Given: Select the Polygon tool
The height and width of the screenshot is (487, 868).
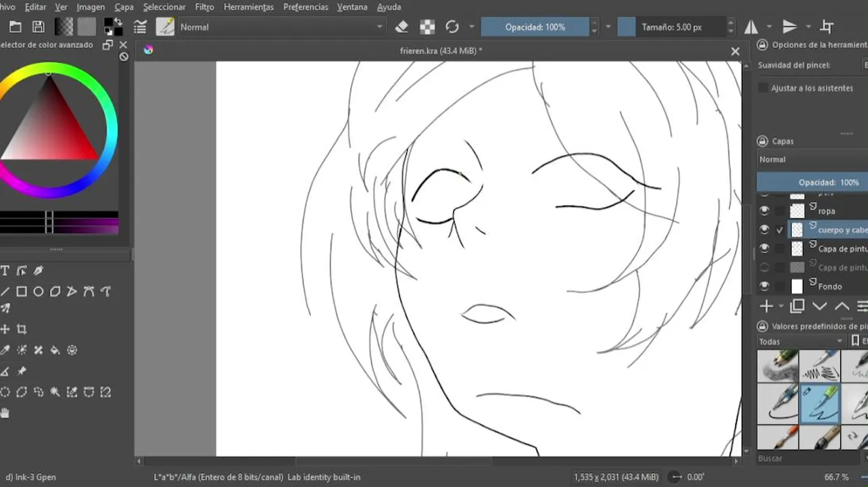Looking at the screenshot, I should [55, 292].
